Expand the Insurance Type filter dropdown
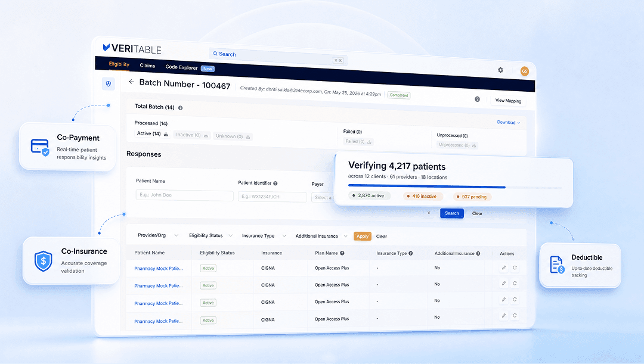 [x=264, y=236]
